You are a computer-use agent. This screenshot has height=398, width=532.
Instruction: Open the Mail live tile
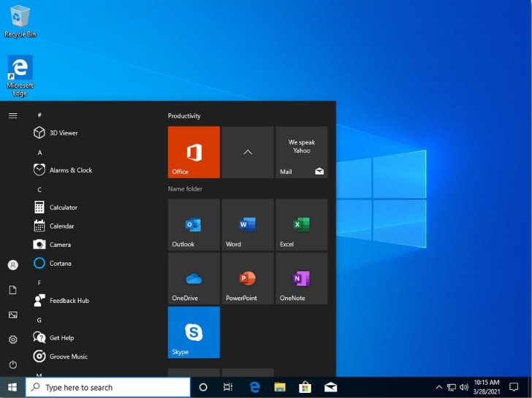tap(302, 152)
